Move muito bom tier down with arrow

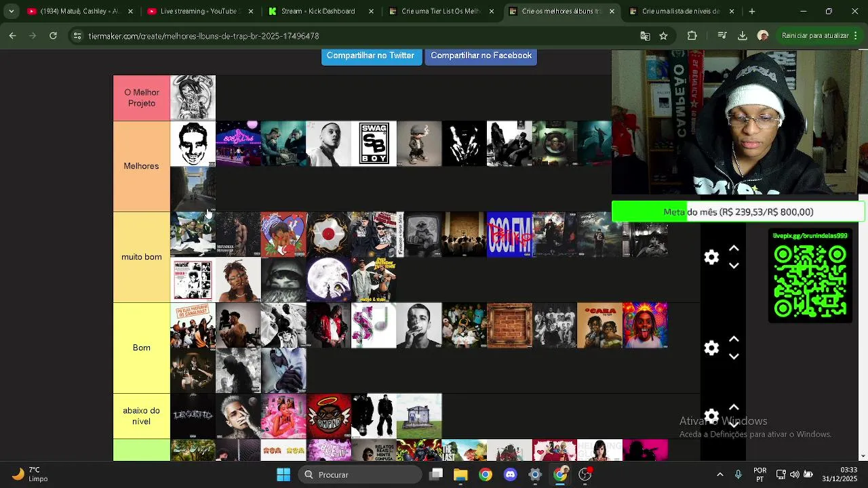tap(734, 266)
